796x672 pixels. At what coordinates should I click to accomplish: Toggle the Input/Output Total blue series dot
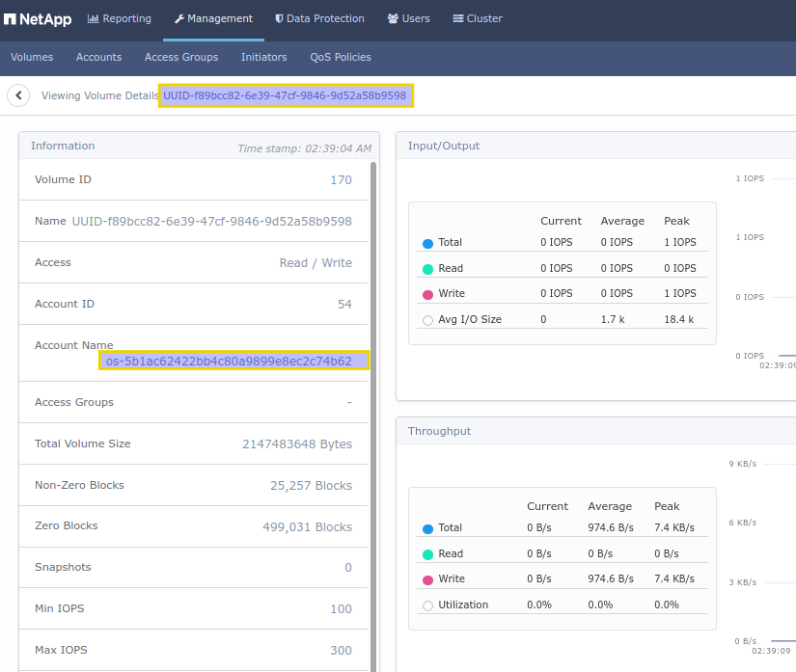[428, 243]
